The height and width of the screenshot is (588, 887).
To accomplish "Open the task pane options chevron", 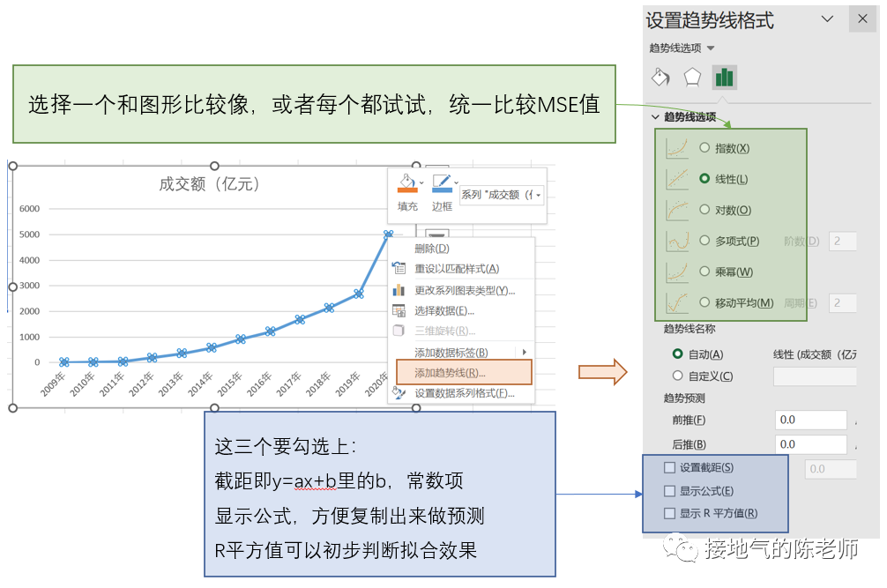I will pos(827,19).
